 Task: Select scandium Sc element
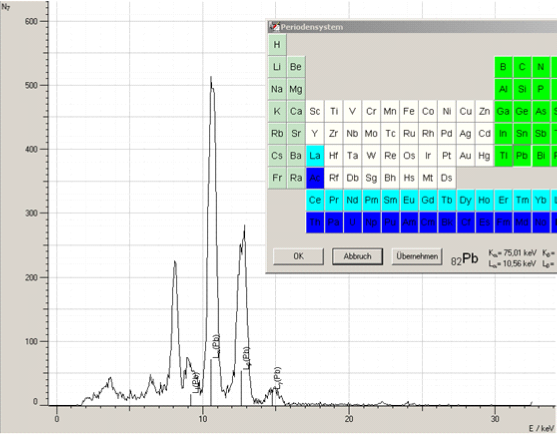pyautogui.click(x=315, y=112)
